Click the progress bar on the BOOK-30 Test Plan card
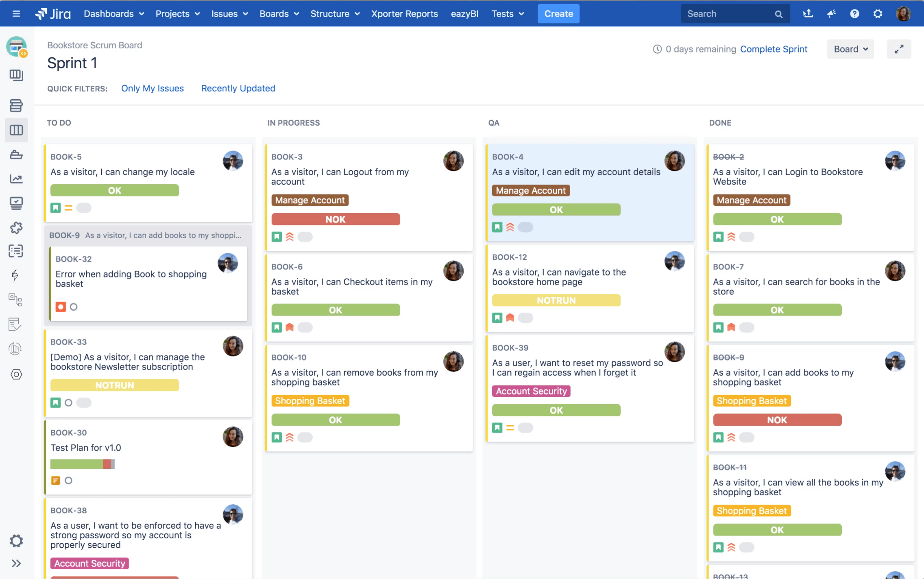The image size is (924, 579). 82,464
